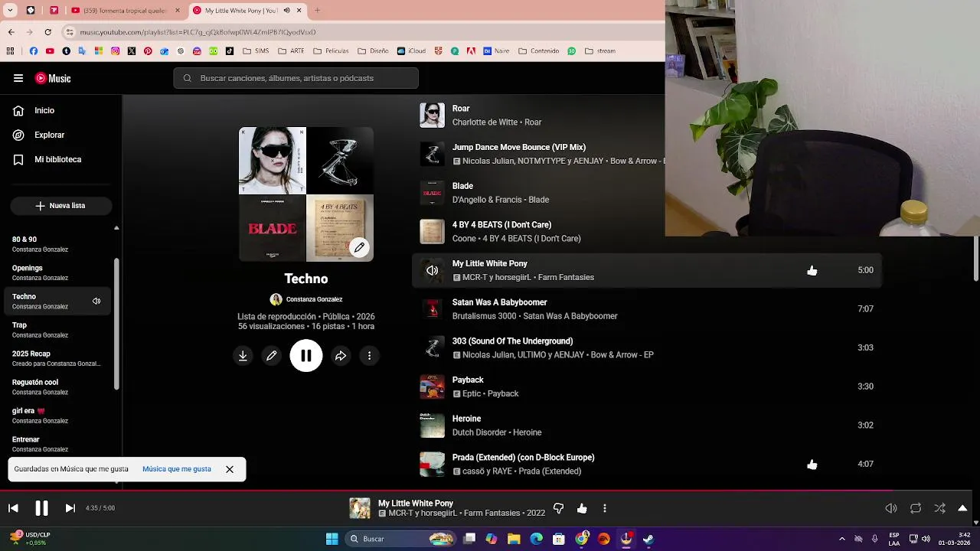Toggle like on Prada (Extended) row
This screenshot has height=551, width=980.
coord(812,465)
